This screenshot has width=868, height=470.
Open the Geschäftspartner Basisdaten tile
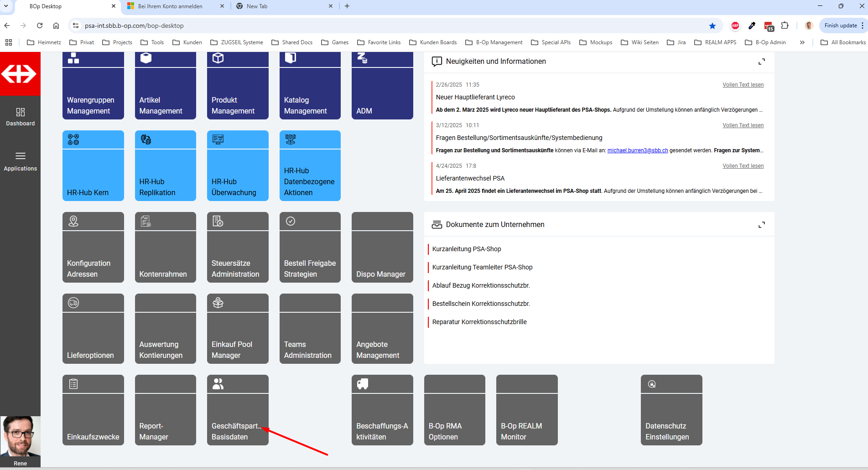[x=238, y=410]
